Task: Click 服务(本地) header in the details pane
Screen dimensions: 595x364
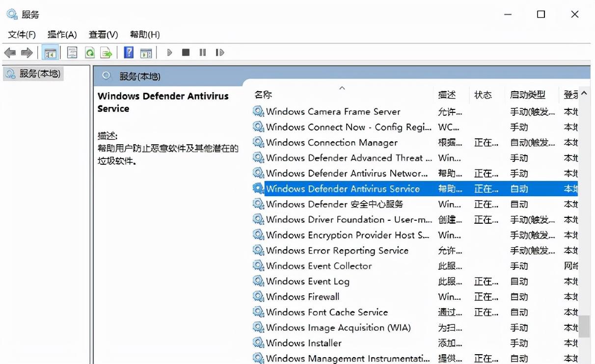Action: pos(140,77)
